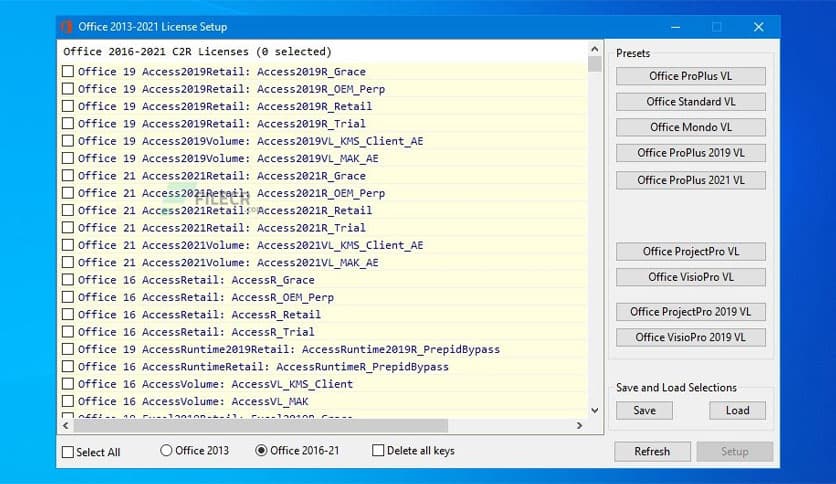The height and width of the screenshot is (484, 836).
Task: Select the Office 2016-21 radio button
Action: (x=261, y=450)
